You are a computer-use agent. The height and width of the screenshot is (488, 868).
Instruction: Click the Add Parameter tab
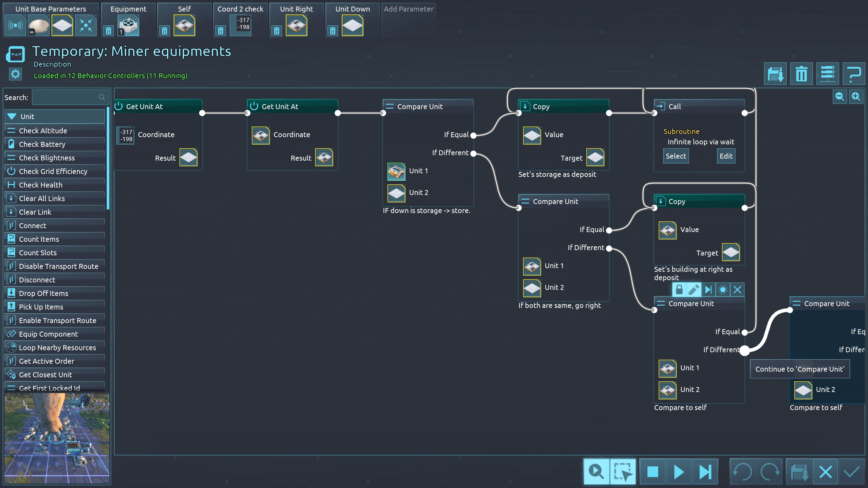[x=408, y=9]
